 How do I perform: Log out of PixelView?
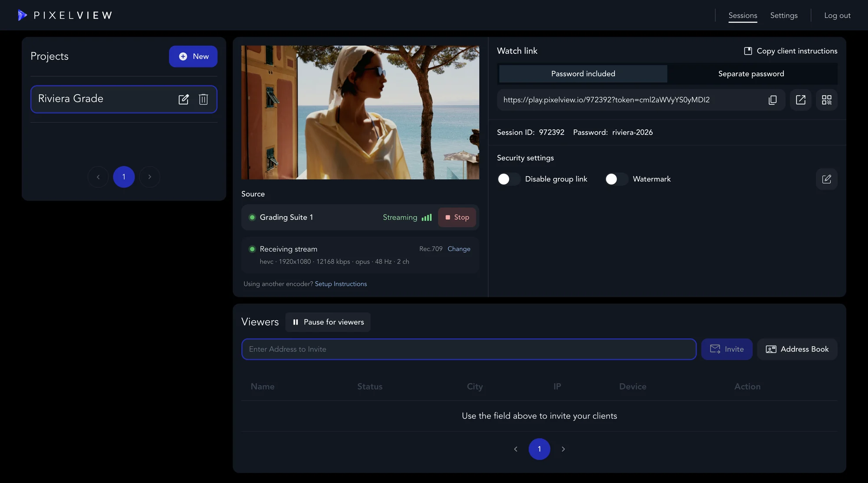pos(837,16)
